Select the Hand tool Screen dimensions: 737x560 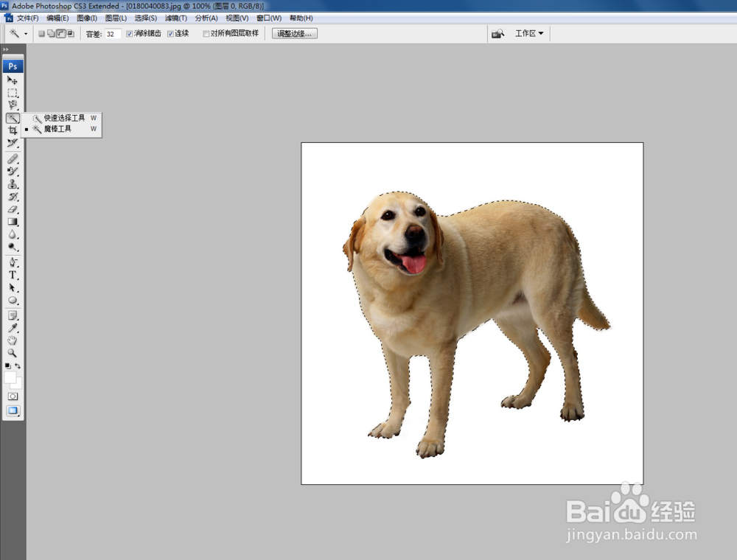coord(13,340)
